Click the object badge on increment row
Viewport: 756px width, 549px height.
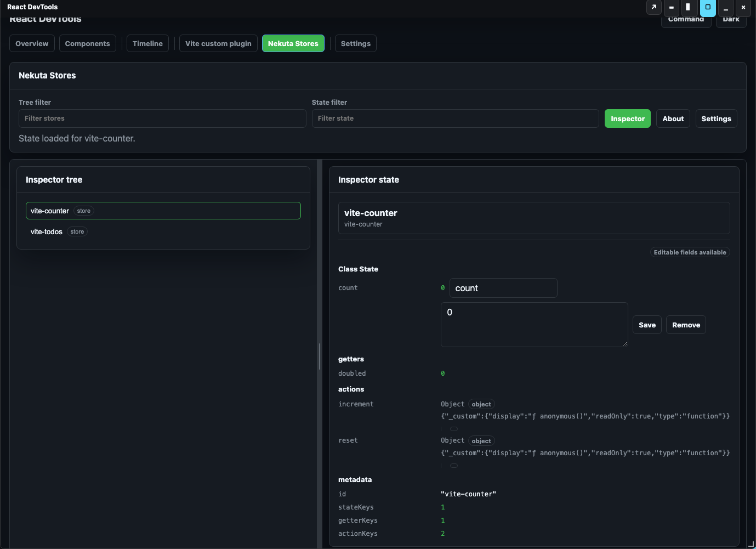[x=481, y=404]
